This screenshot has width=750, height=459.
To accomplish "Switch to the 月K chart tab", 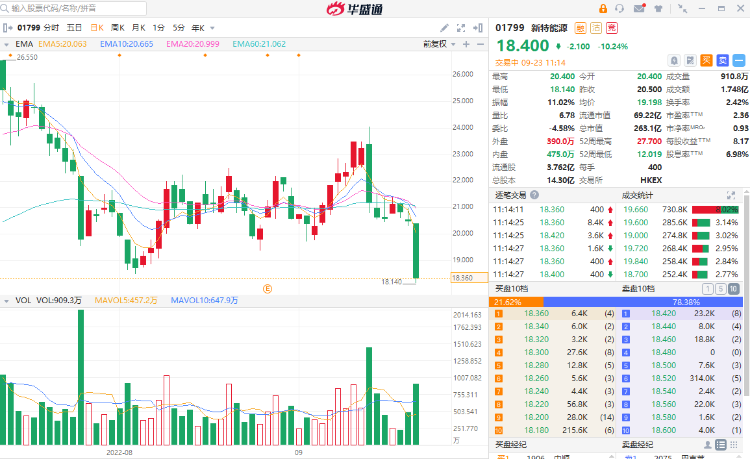I will (x=140, y=28).
